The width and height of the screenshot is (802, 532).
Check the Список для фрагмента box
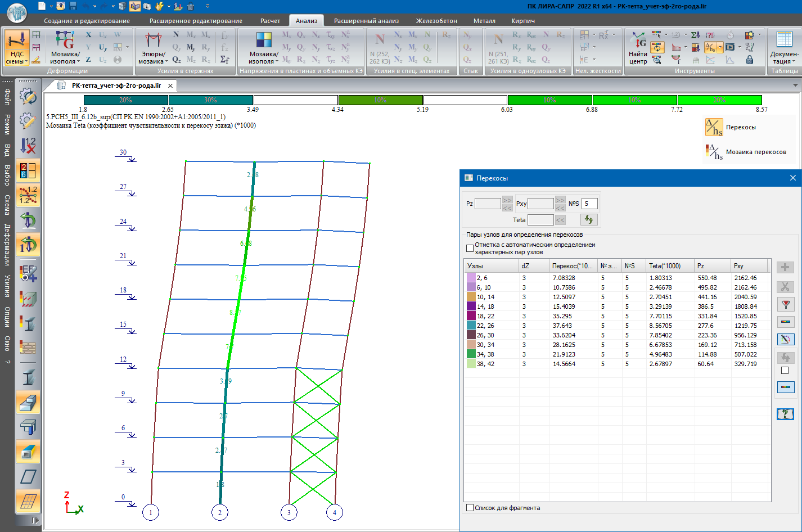click(470, 508)
